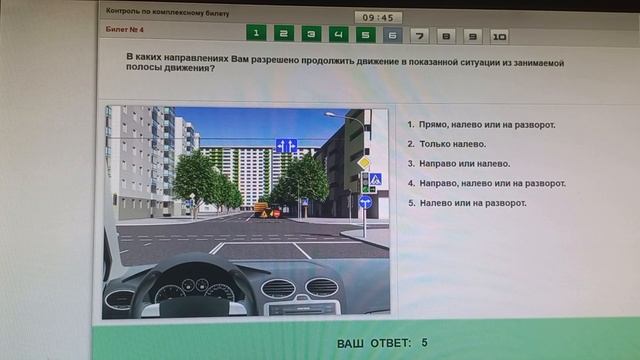Select current question 6 button
This screenshot has width=640, height=360.
click(x=393, y=36)
